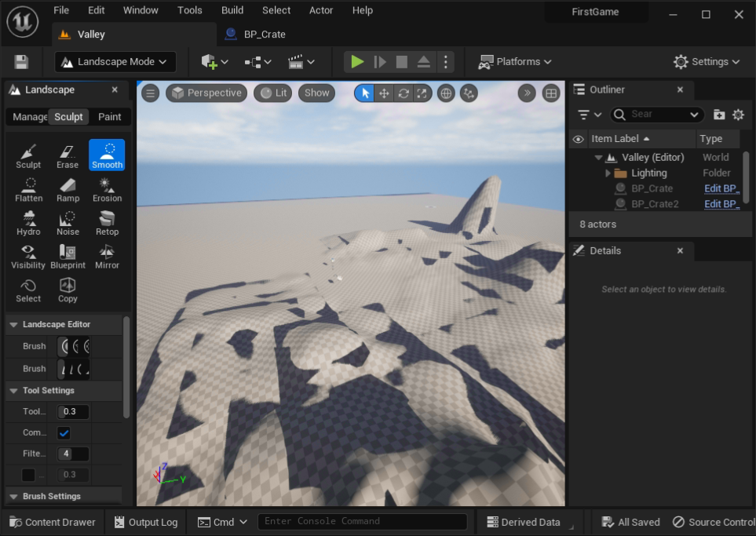Open the add content dropdown
Image resolution: width=756 pixels, height=536 pixels.
[x=214, y=62]
